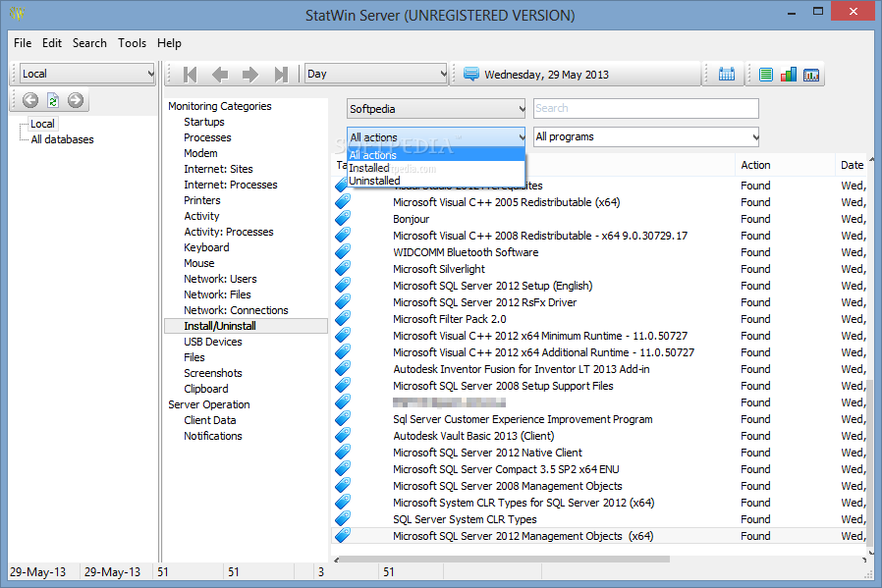This screenshot has height=588, width=882.
Task: Open Network: Users category
Action: [220, 280]
